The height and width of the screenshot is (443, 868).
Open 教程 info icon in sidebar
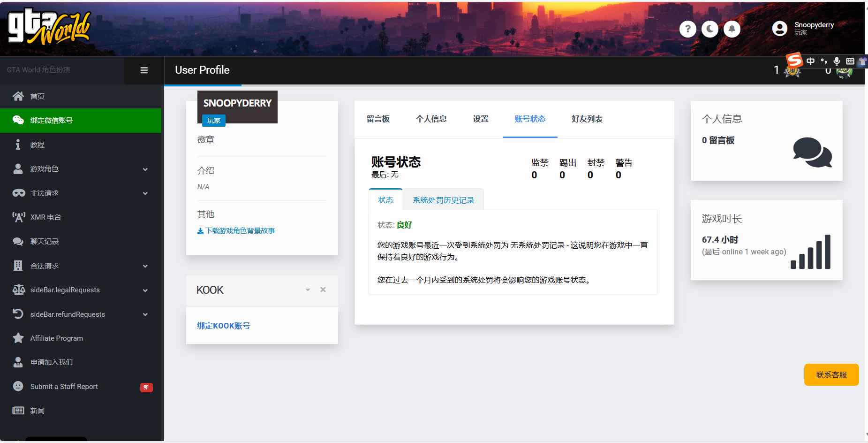point(18,145)
